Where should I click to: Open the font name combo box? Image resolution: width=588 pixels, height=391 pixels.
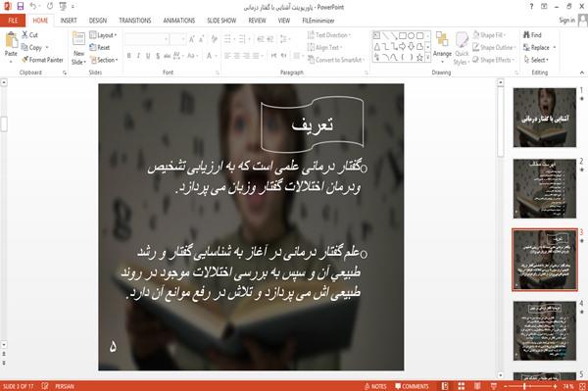[147, 39]
